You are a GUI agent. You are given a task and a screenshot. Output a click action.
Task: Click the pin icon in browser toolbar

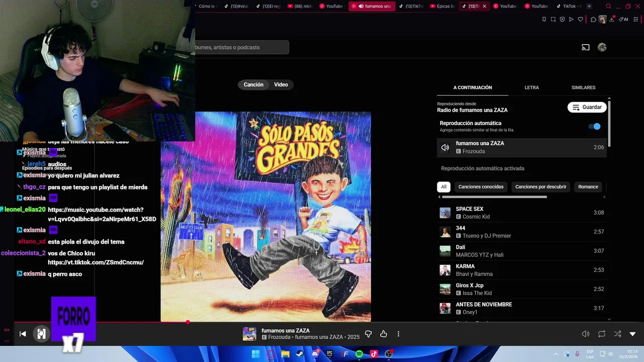[544, 19]
